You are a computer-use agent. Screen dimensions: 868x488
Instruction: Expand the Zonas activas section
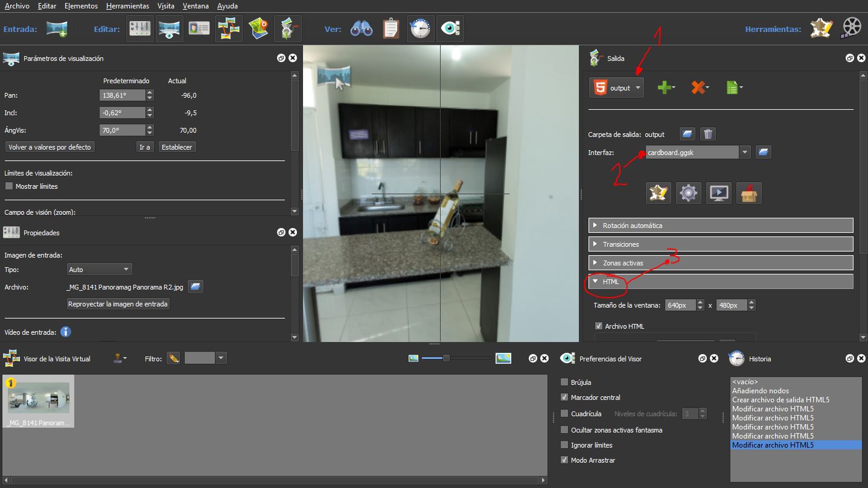coord(721,262)
